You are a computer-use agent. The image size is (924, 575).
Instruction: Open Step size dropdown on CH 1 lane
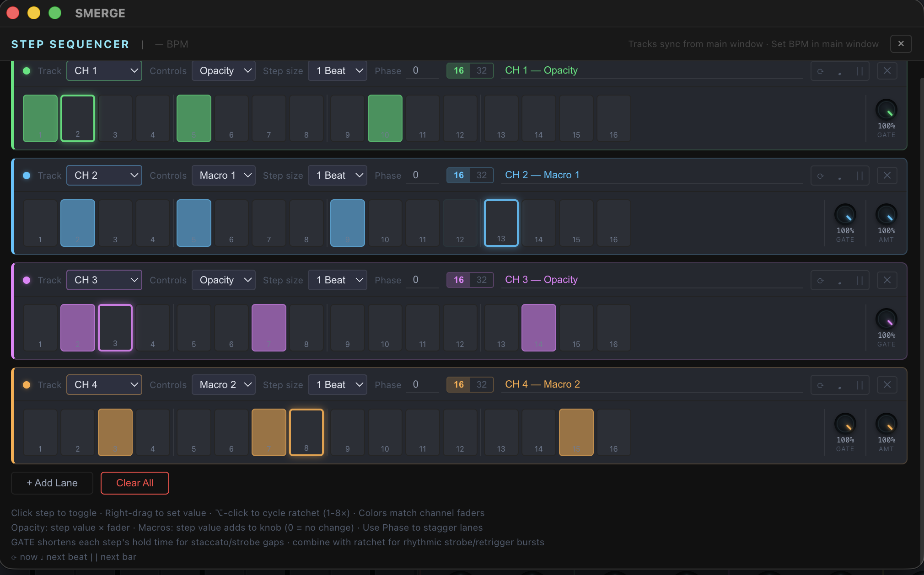pos(338,71)
